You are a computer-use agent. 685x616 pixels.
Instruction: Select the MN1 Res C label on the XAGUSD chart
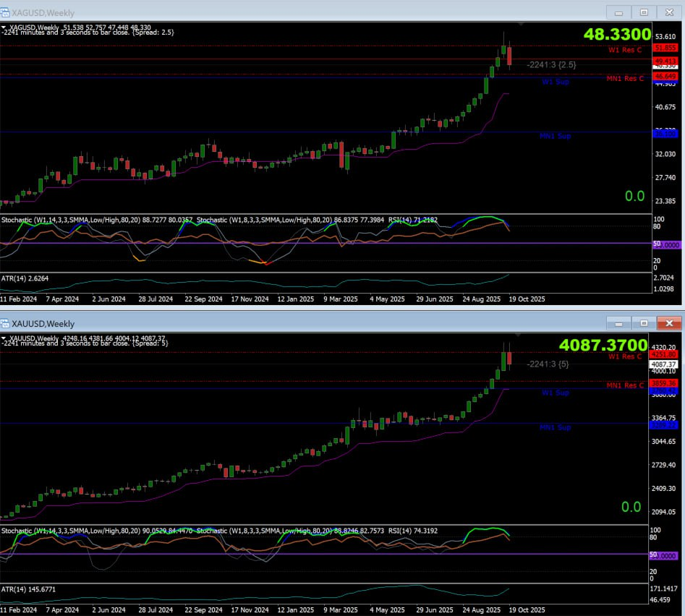625,79
